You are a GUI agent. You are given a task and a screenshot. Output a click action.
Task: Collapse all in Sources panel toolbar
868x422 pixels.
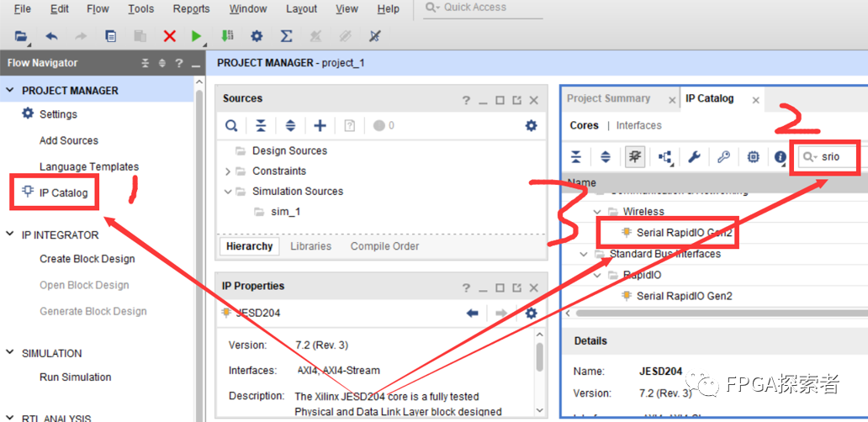(x=261, y=125)
